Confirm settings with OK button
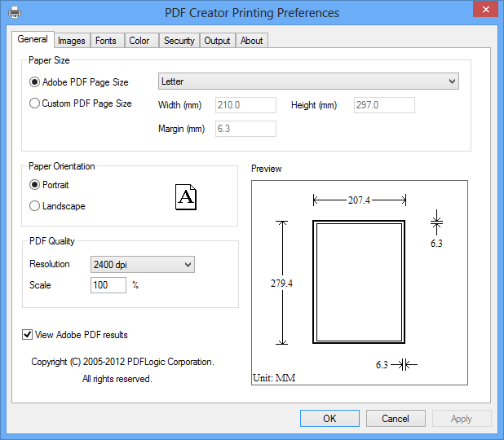 pyautogui.click(x=329, y=418)
